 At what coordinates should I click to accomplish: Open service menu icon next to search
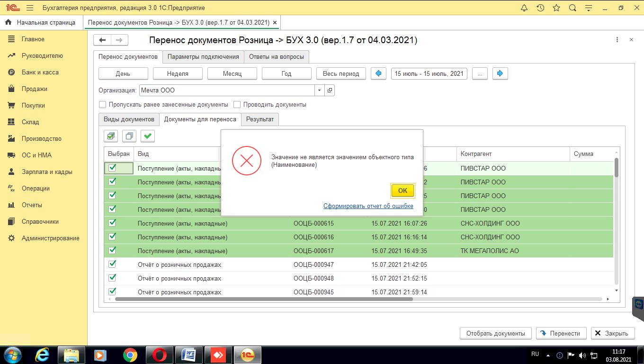589,8
